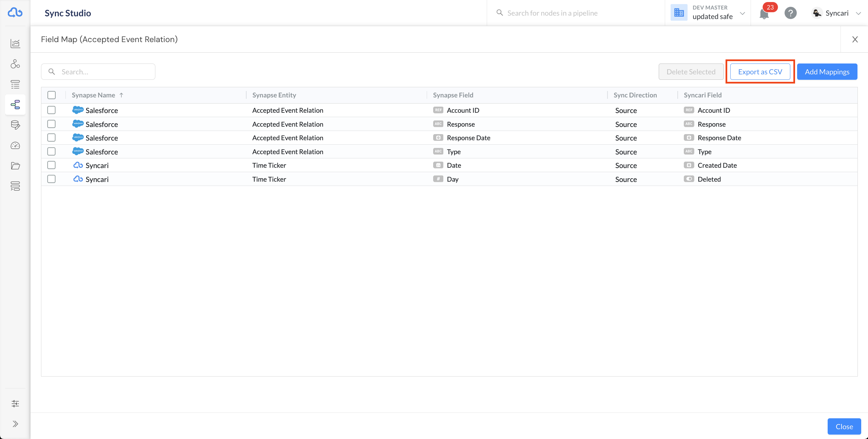The height and width of the screenshot is (439, 868).
Task: Click the Syncari user avatar
Action: pyautogui.click(x=817, y=13)
